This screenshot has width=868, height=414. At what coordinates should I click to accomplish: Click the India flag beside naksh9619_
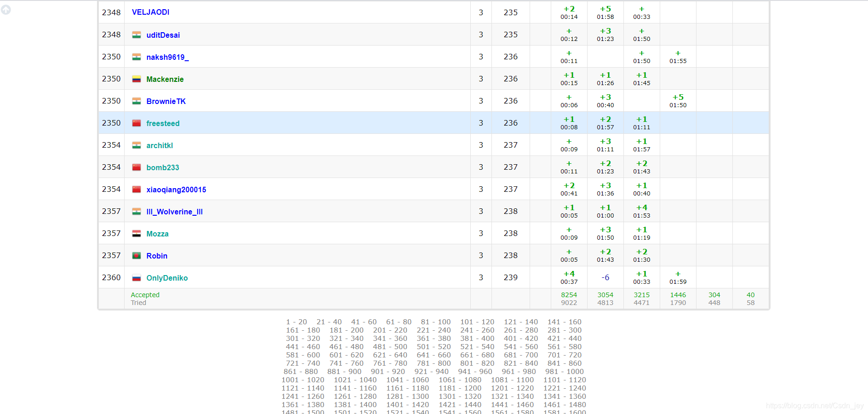(x=137, y=57)
